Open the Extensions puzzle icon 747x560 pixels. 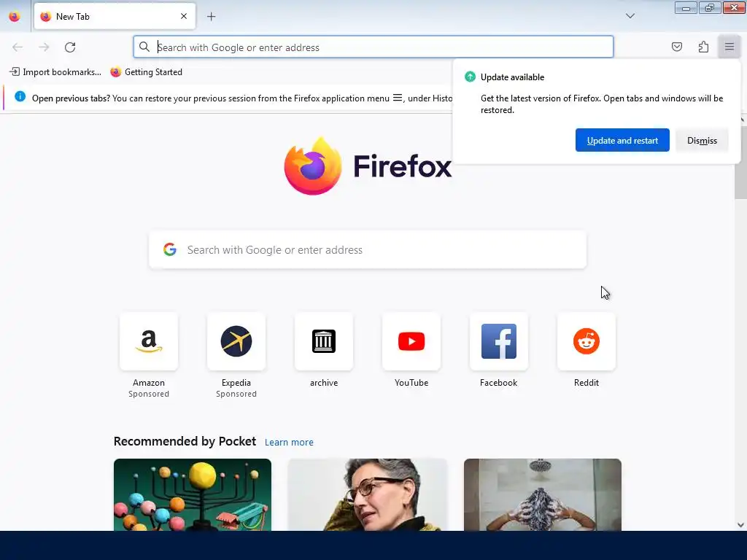(x=703, y=47)
